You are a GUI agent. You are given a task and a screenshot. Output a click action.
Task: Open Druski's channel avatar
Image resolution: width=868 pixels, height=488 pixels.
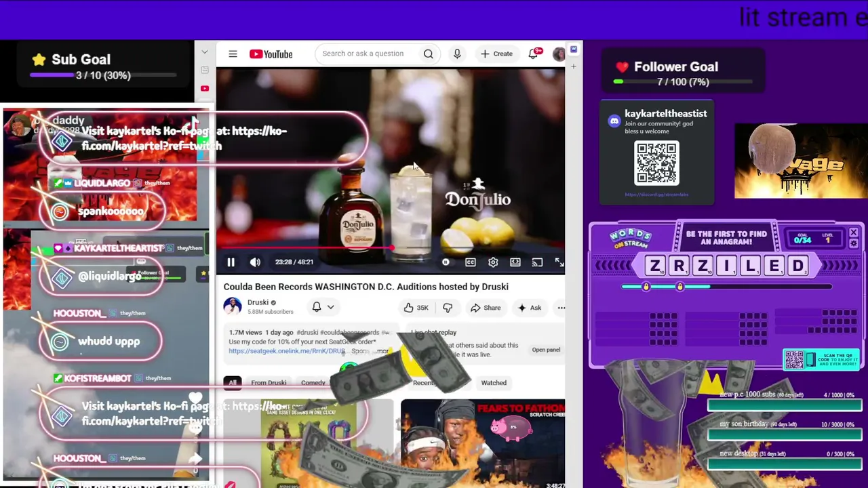pos(233,306)
